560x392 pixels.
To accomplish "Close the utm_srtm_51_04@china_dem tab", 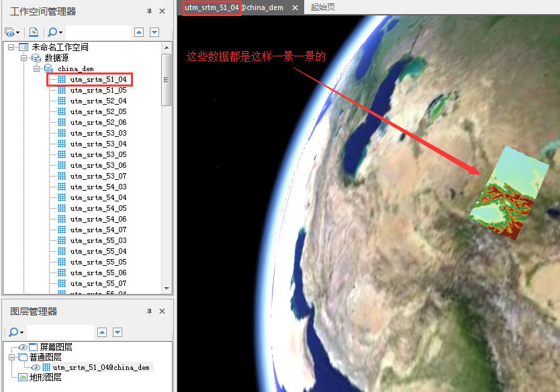I will click(x=295, y=7).
